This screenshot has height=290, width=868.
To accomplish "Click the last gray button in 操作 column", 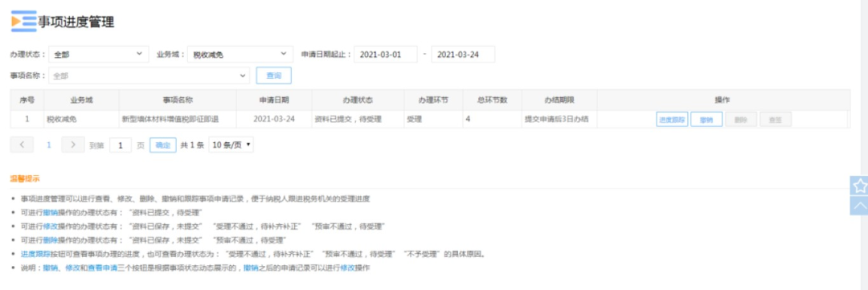I will point(776,120).
